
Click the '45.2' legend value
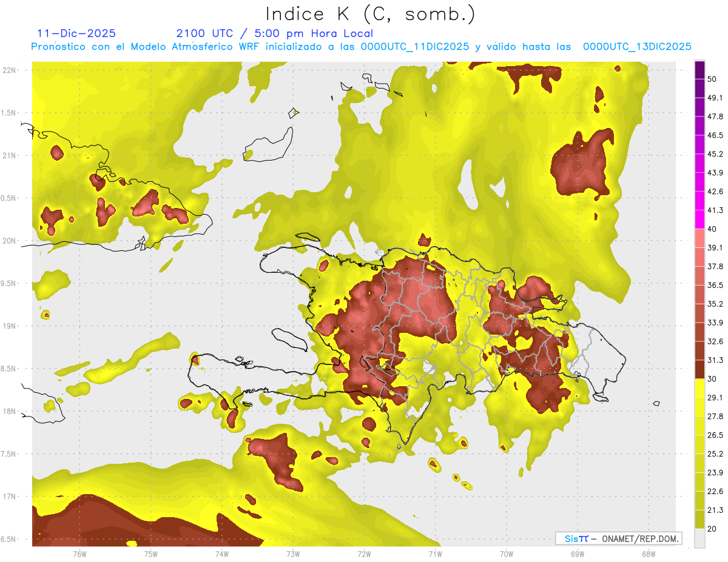(715, 154)
